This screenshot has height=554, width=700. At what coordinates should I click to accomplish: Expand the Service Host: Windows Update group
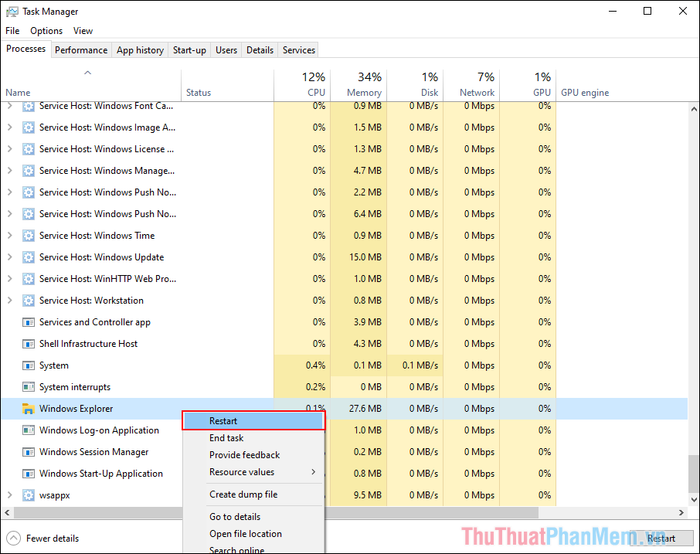(x=9, y=257)
